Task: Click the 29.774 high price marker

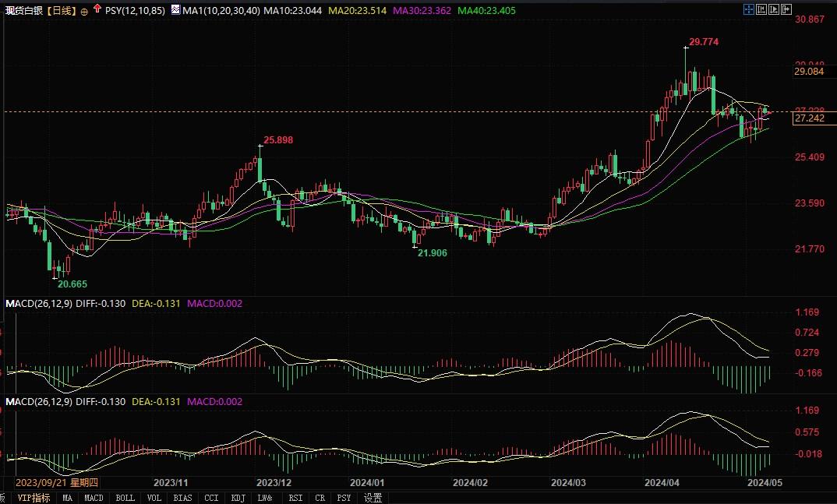Action: point(704,41)
